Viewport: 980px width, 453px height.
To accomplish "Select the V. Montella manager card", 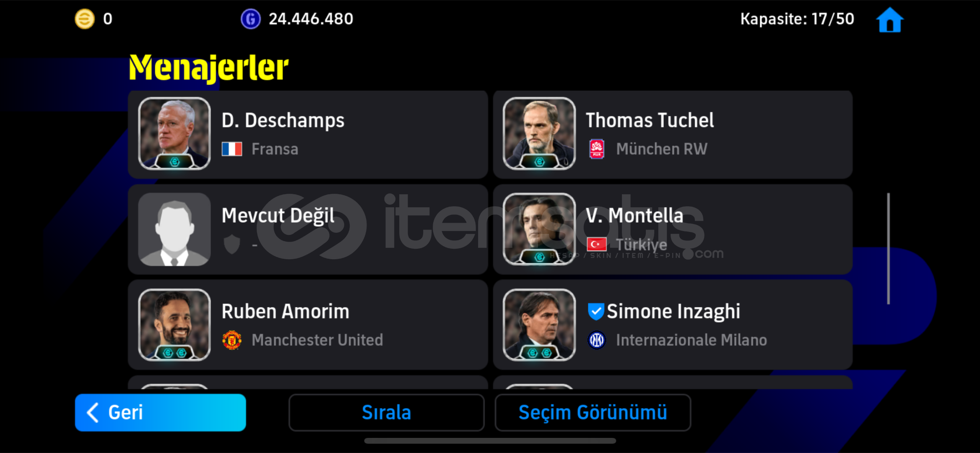I will (x=673, y=229).
